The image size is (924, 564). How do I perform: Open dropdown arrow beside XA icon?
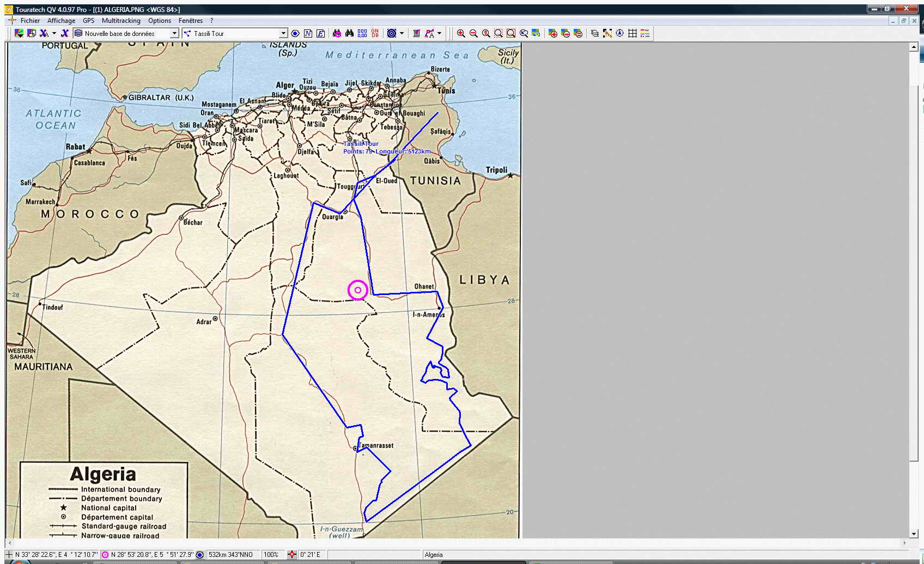tap(54, 33)
